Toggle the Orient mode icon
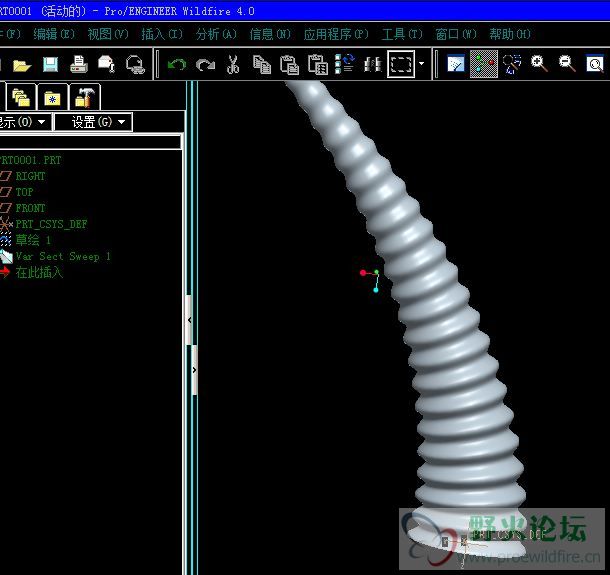Screen dimensions: 610x575 (x=512, y=64)
